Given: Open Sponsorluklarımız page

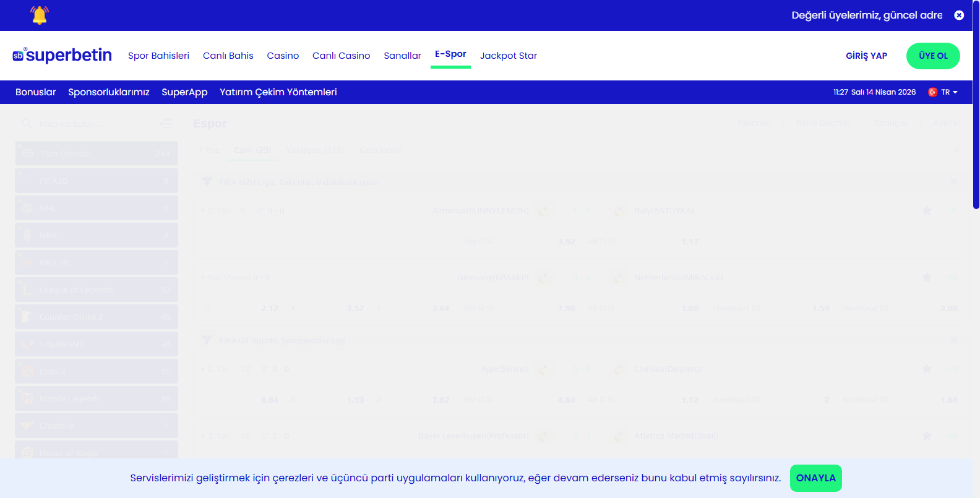Looking at the screenshot, I should 109,92.
